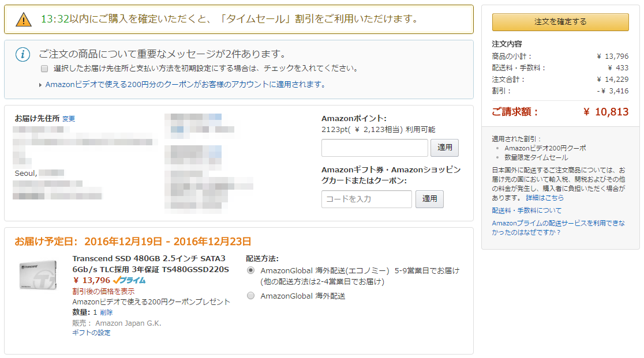Apply Amazon points with the 適用 button
The width and height of the screenshot is (644, 358).
click(x=444, y=148)
